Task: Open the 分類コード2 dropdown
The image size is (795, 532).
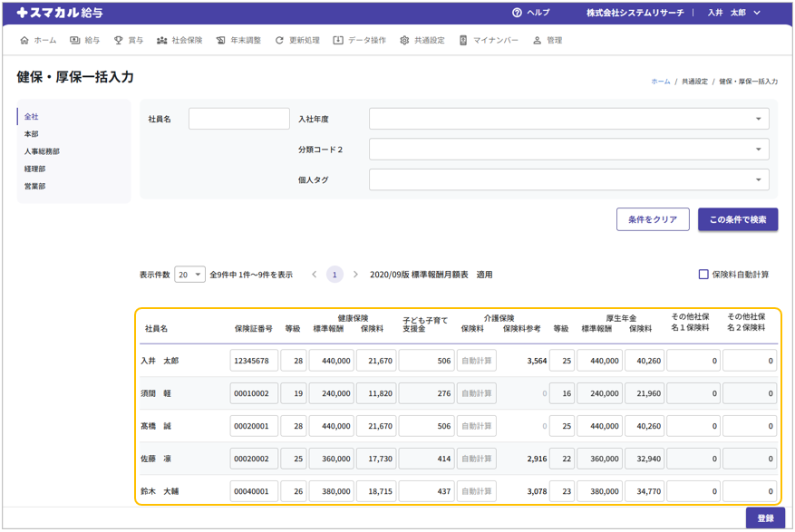Action: coord(568,150)
